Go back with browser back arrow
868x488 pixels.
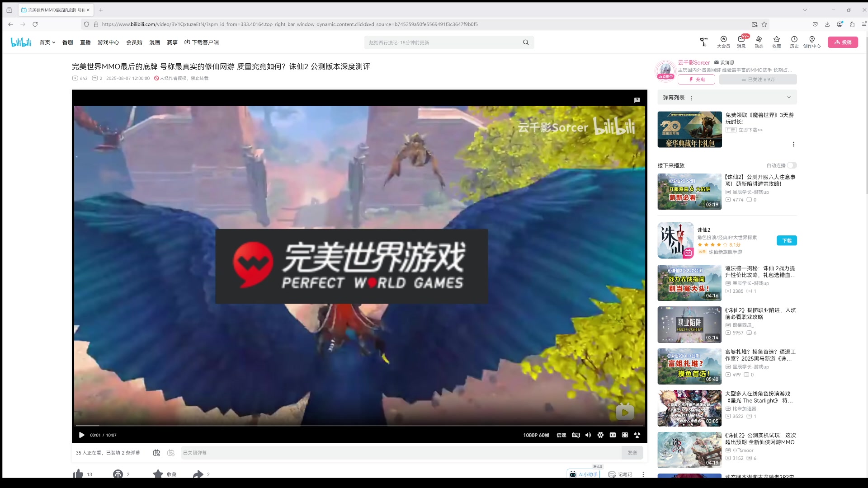[x=11, y=24]
